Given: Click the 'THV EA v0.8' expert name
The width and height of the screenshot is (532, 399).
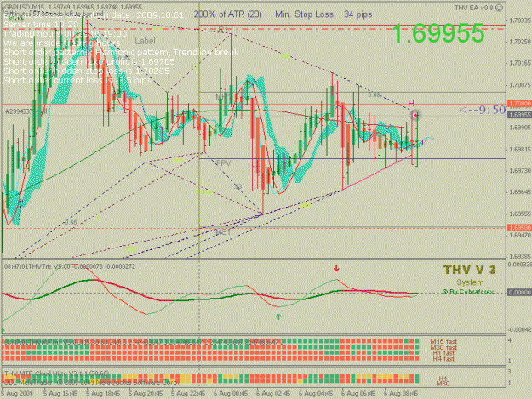Looking at the screenshot, I should (474, 8).
